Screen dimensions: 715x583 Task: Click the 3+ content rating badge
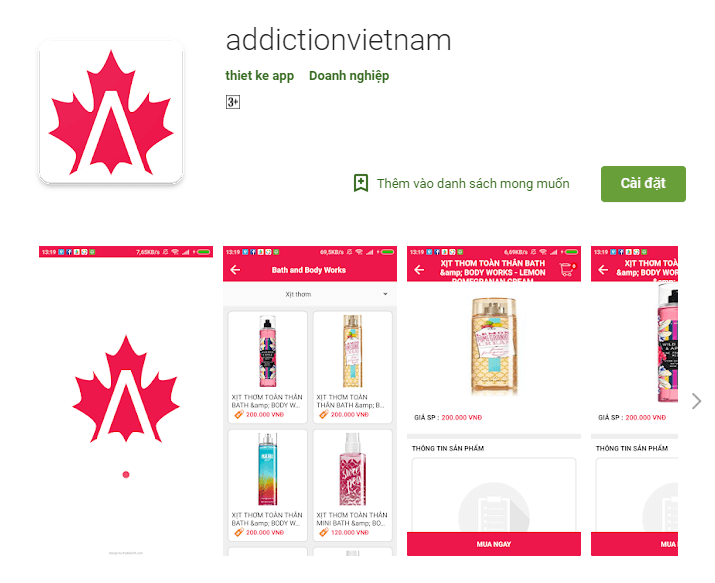tap(233, 102)
